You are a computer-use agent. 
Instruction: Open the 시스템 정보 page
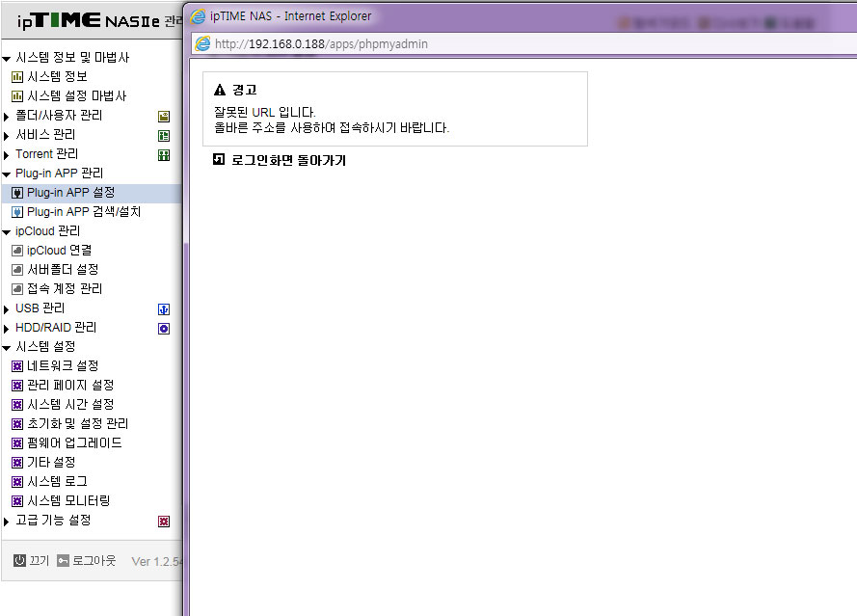click(x=57, y=76)
